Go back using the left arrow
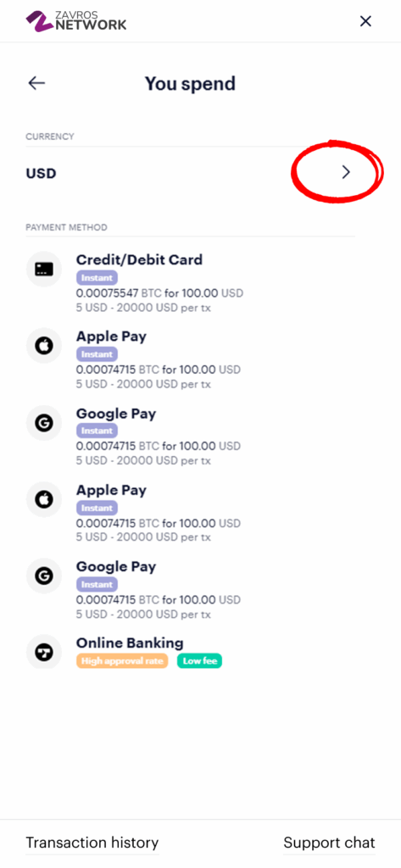This screenshot has height=868, width=401. pyautogui.click(x=36, y=83)
